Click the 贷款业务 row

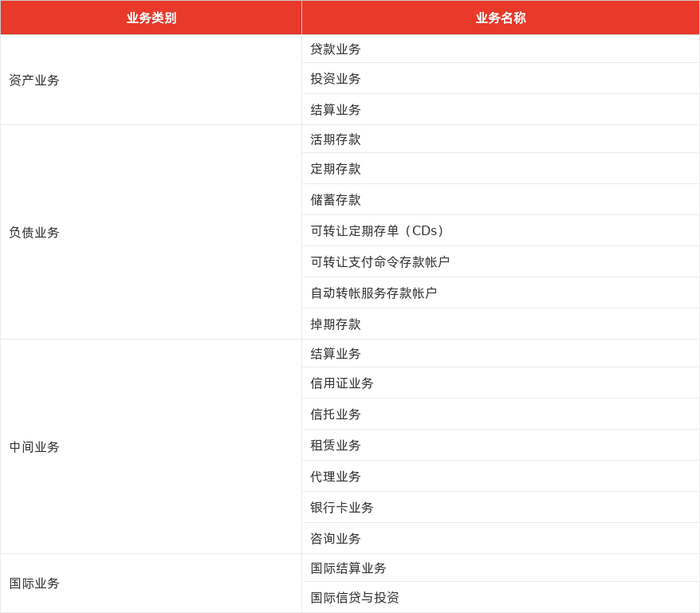pos(501,49)
